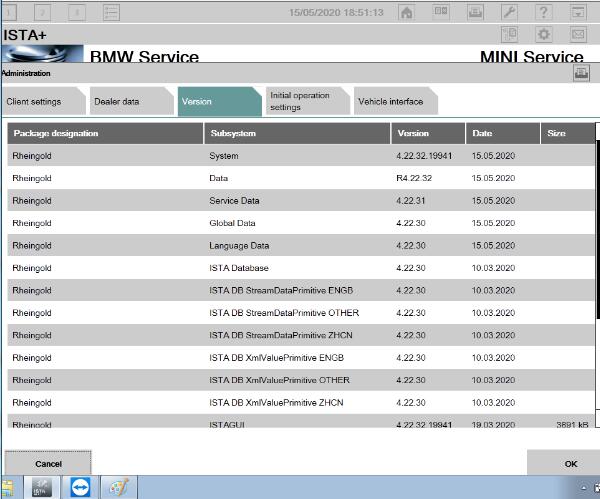This screenshot has height=499, width=600.
Task: Open the Initial operation settings tab
Action: pos(308,101)
